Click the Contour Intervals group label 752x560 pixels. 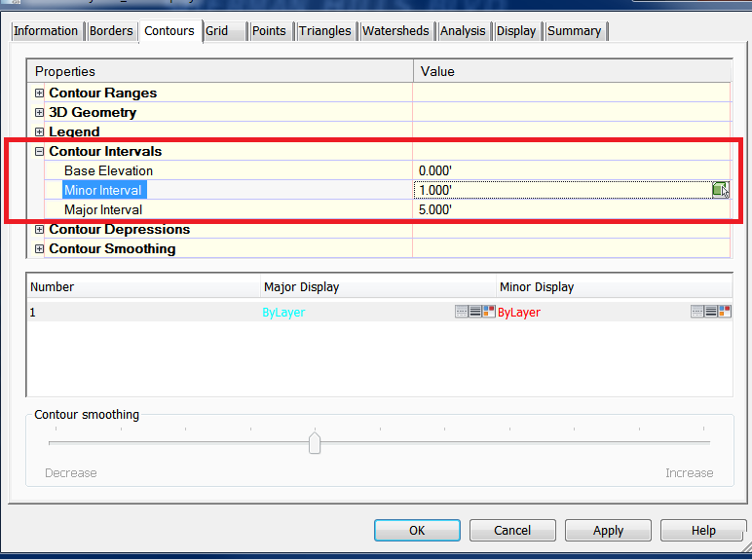tap(105, 152)
